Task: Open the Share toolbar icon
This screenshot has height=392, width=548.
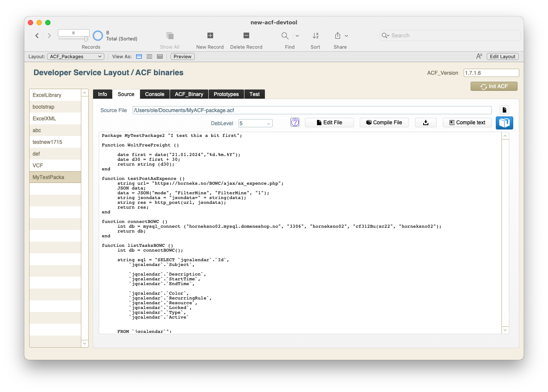Action: [337, 36]
